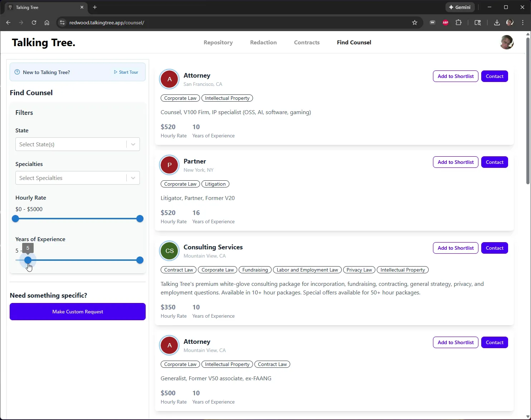Add San Francisco Attorney to shortlist
531x420 pixels.
(x=456, y=76)
